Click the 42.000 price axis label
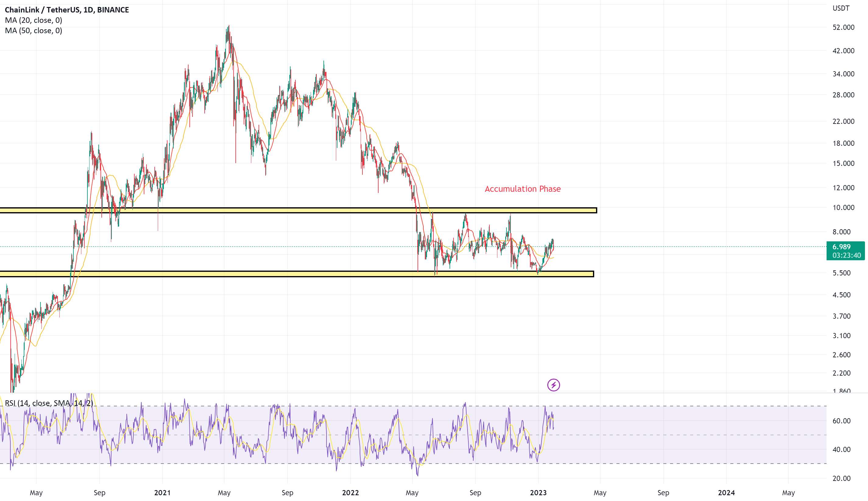 click(x=843, y=51)
